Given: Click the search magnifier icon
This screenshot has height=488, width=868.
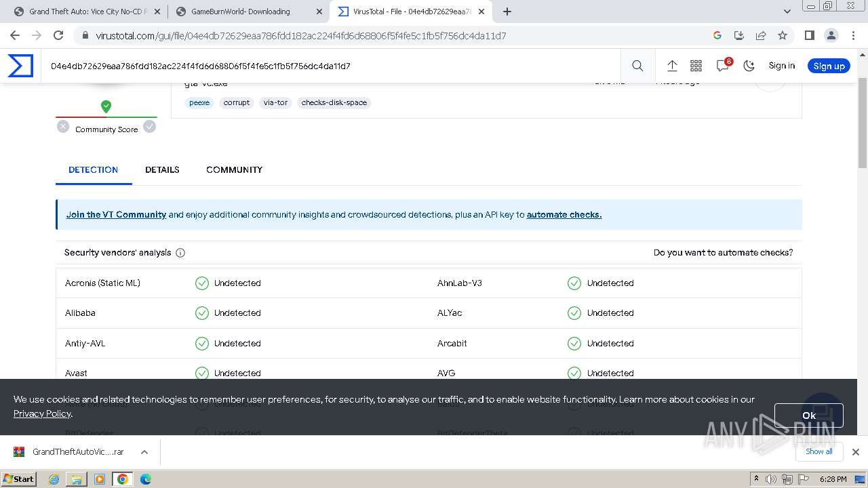Looking at the screenshot, I should point(637,66).
